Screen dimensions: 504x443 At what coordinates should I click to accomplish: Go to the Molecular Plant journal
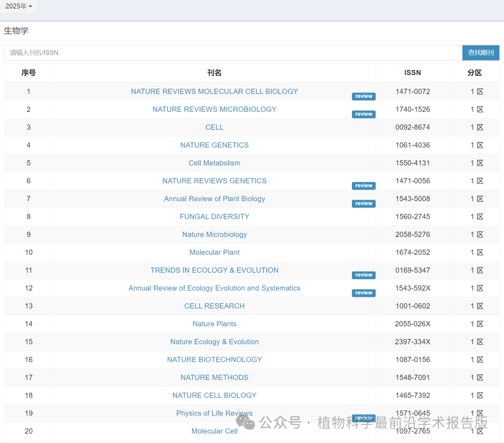point(214,253)
